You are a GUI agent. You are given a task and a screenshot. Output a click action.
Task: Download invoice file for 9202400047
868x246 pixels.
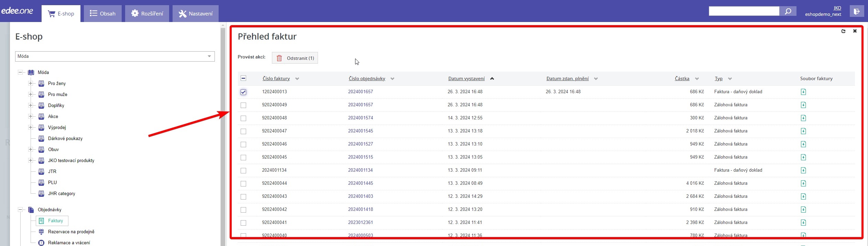803,131
